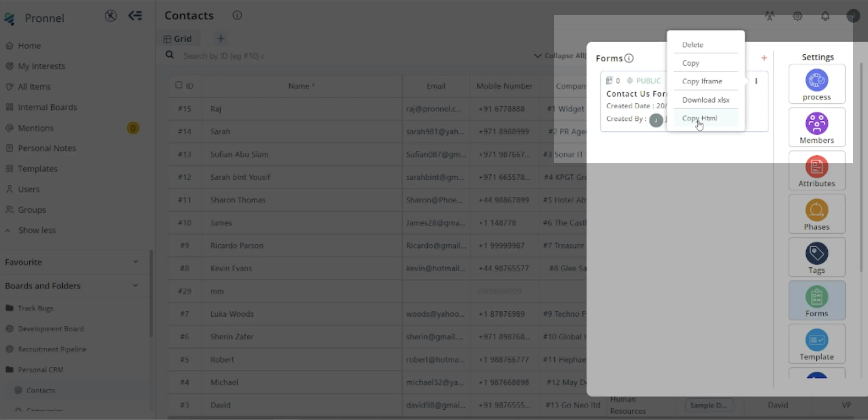Open All Items

tap(34, 87)
